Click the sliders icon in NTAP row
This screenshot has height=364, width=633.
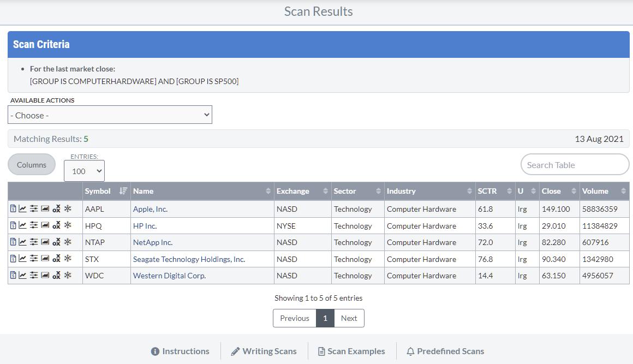34,242
